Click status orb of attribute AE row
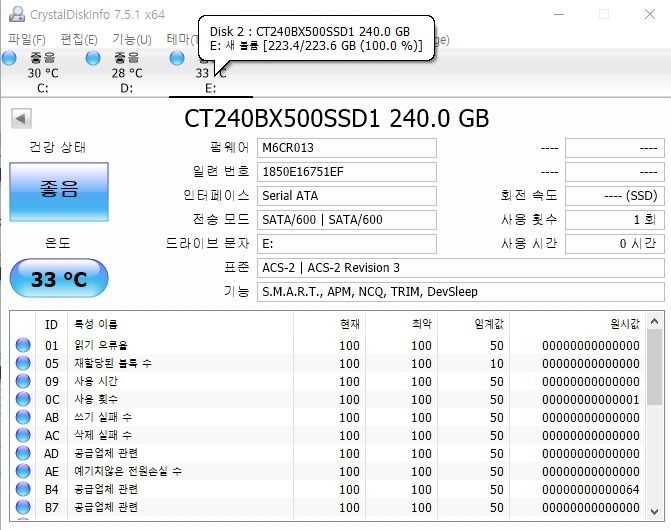 click(x=23, y=471)
